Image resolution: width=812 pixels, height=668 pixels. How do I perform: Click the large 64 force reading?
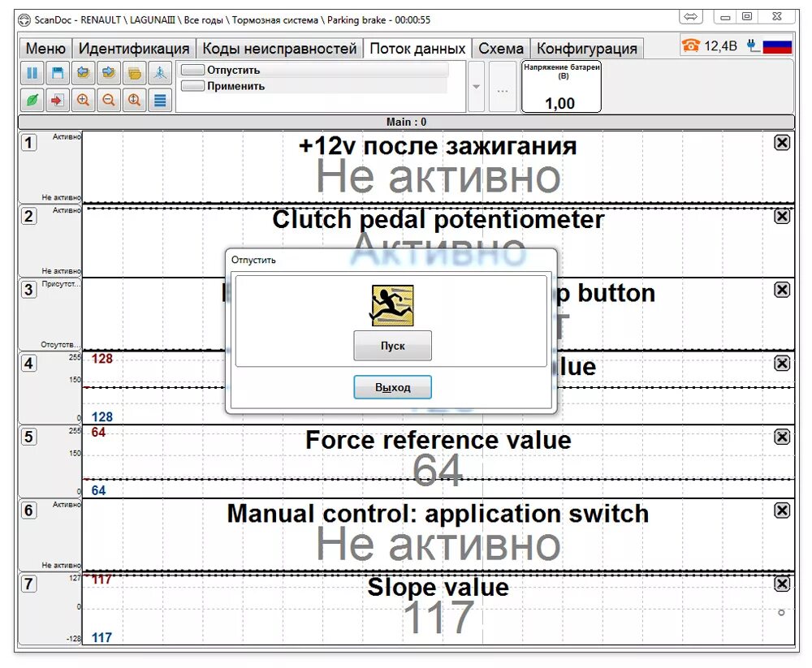(438, 470)
